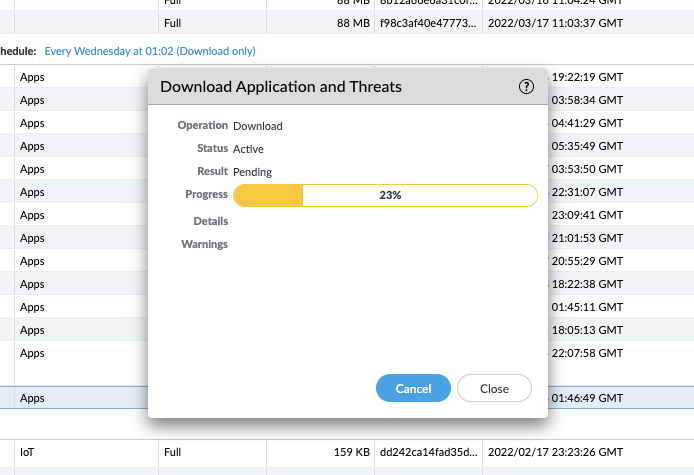This screenshot has width=694, height=475.
Task: Cancel the download operation
Action: (x=413, y=388)
